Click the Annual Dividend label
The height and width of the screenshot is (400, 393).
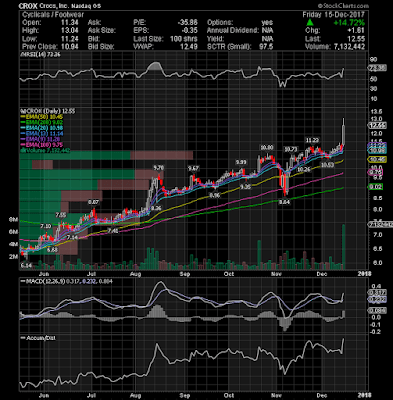233,31
